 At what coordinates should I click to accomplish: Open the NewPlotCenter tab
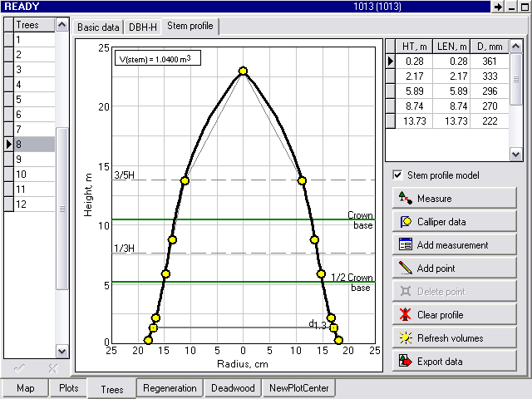point(299,388)
